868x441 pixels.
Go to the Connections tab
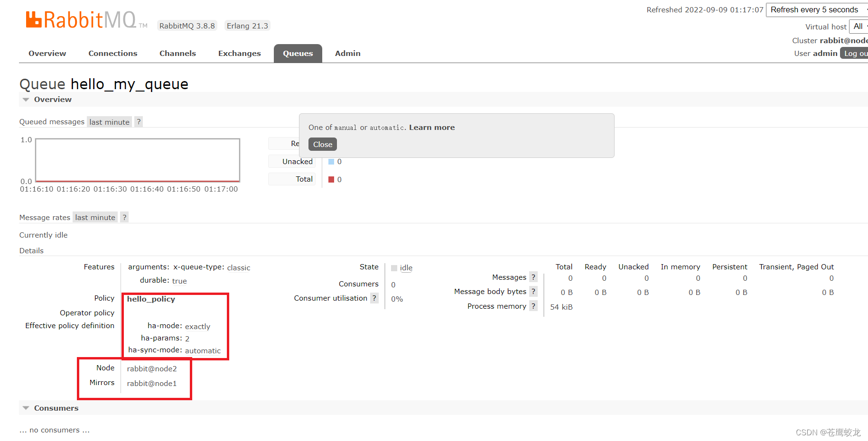click(113, 54)
